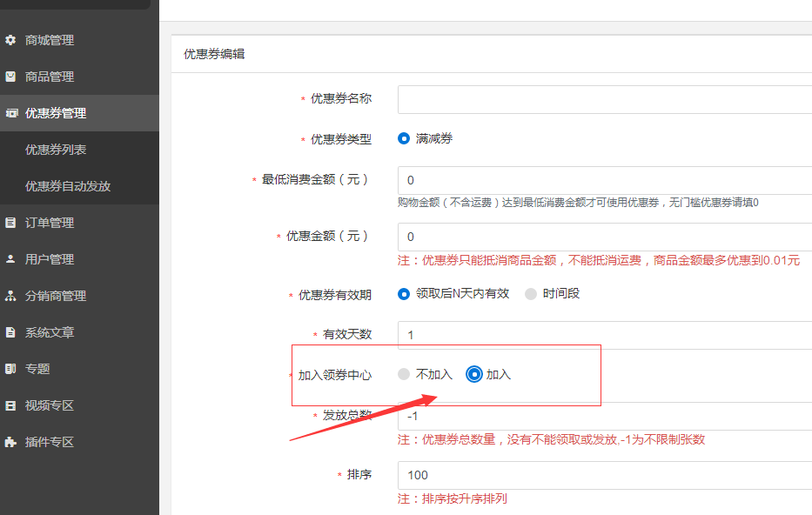Select 不加入 for coupon center
Image resolution: width=812 pixels, height=515 pixels.
404,374
